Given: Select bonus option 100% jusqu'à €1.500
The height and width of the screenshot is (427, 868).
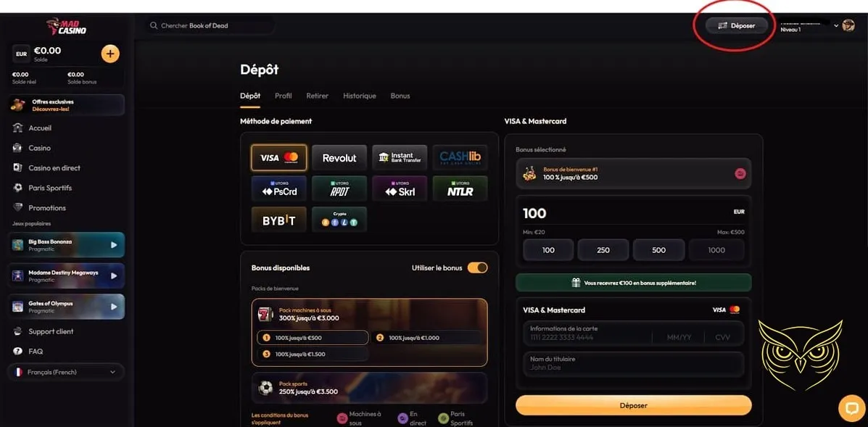Looking at the screenshot, I should [x=313, y=354].
